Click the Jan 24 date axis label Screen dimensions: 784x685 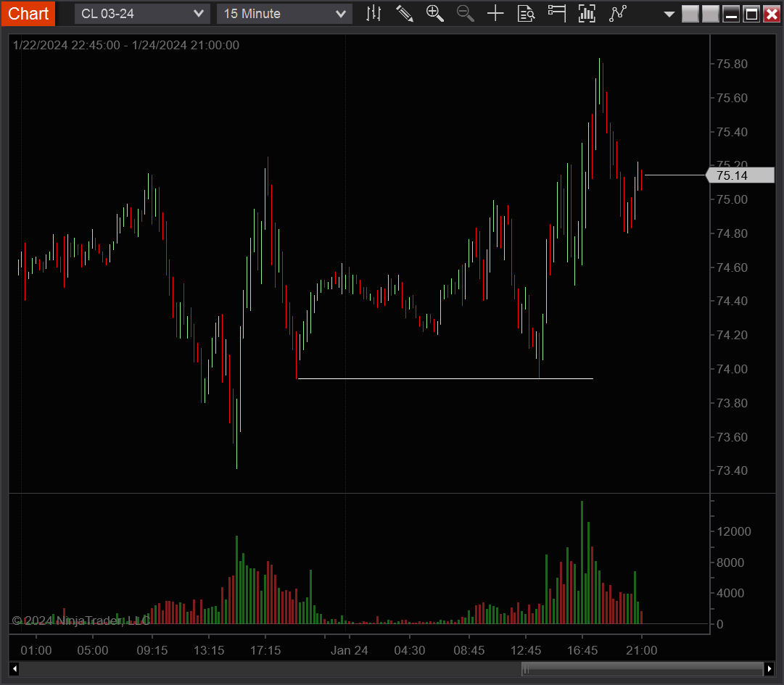coord(349,650)
